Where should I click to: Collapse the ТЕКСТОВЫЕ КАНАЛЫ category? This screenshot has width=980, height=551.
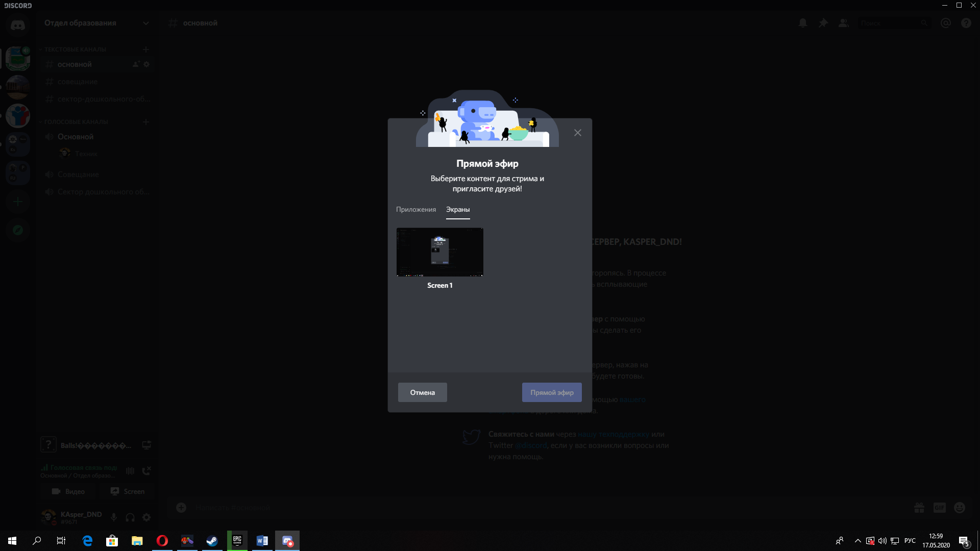[x=75, y=49]
